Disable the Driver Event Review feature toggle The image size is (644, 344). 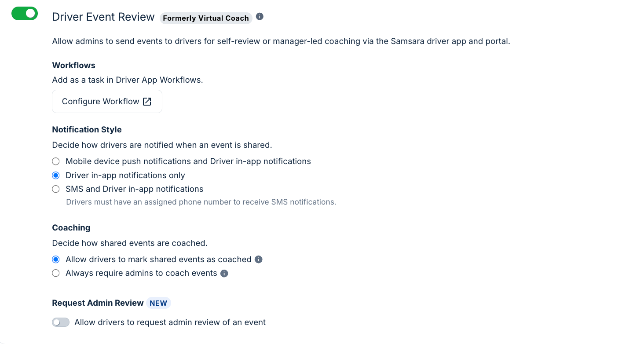25,13
